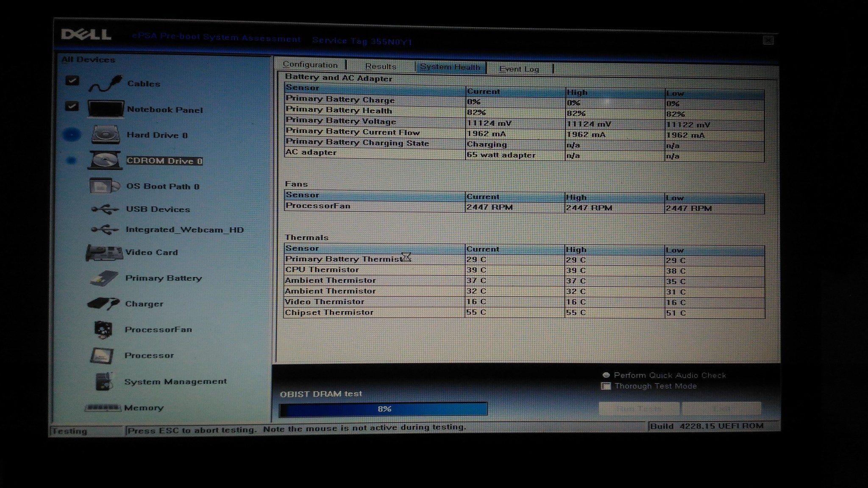Select the System Management icon

coord(104,381)
